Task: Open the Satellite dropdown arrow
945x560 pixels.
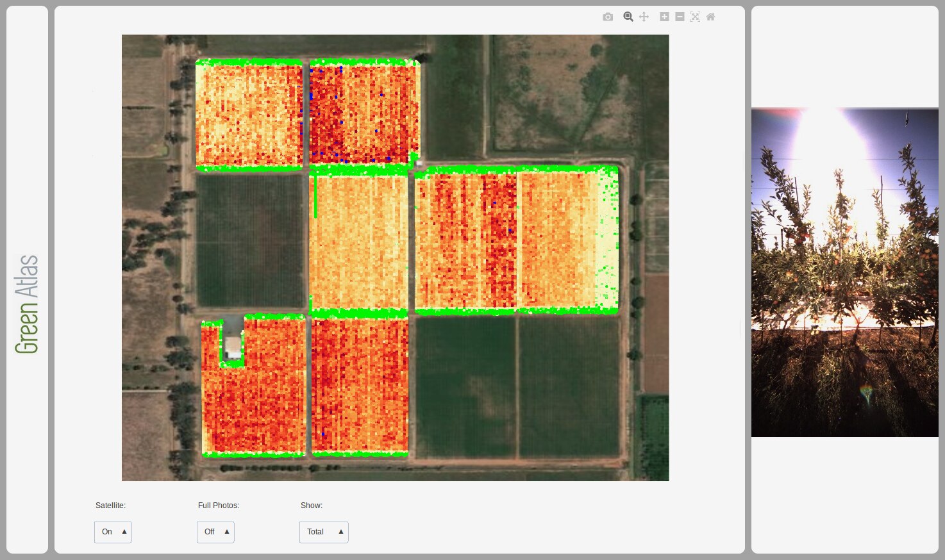Action: 124,532
